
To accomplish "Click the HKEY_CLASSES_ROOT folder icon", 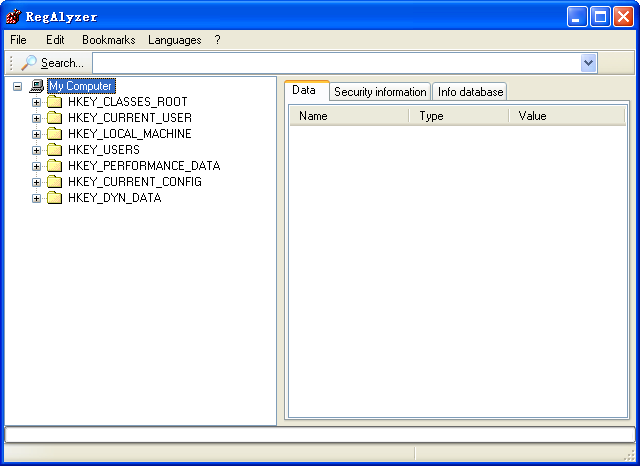I will [x=54, y=102].
